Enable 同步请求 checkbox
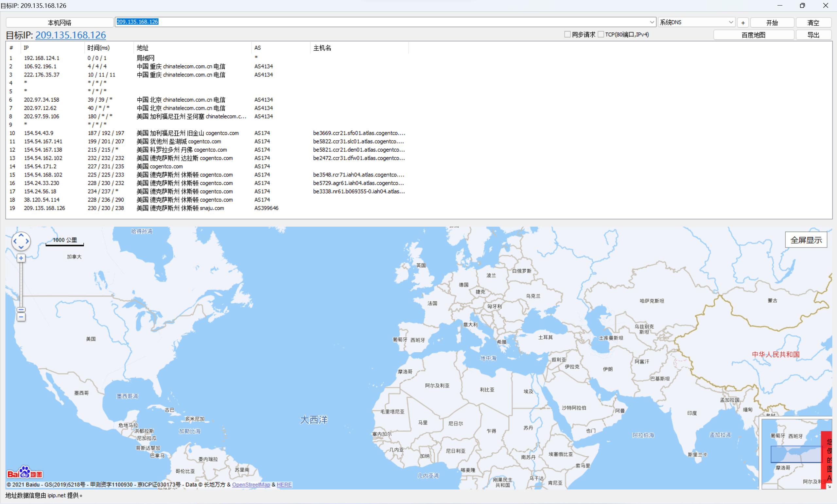837x504 pixels. click(x=567, y=35)
